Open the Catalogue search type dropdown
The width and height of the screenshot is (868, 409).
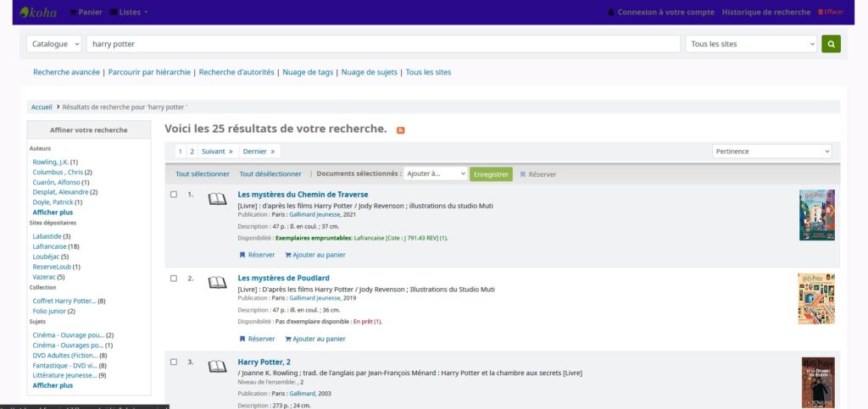click(x=54, y=44)
